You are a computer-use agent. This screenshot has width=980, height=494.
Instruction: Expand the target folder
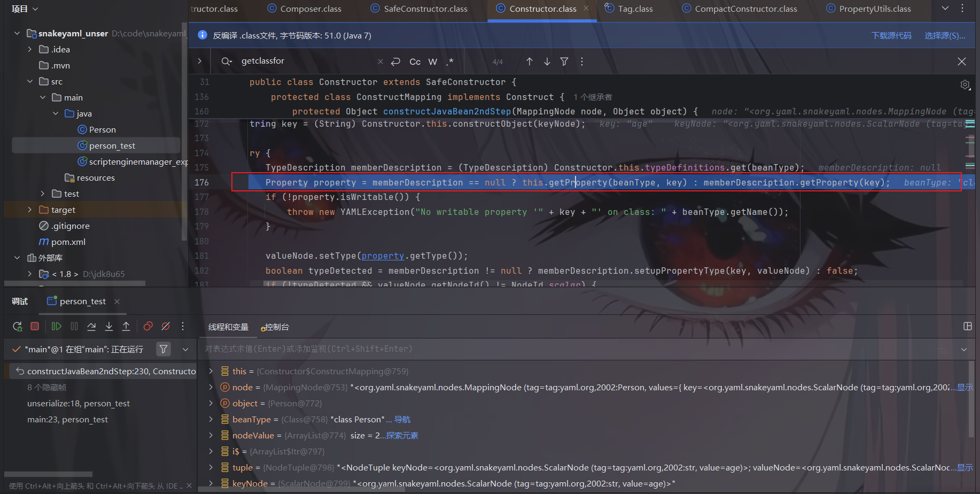click(x=30, y=210)
